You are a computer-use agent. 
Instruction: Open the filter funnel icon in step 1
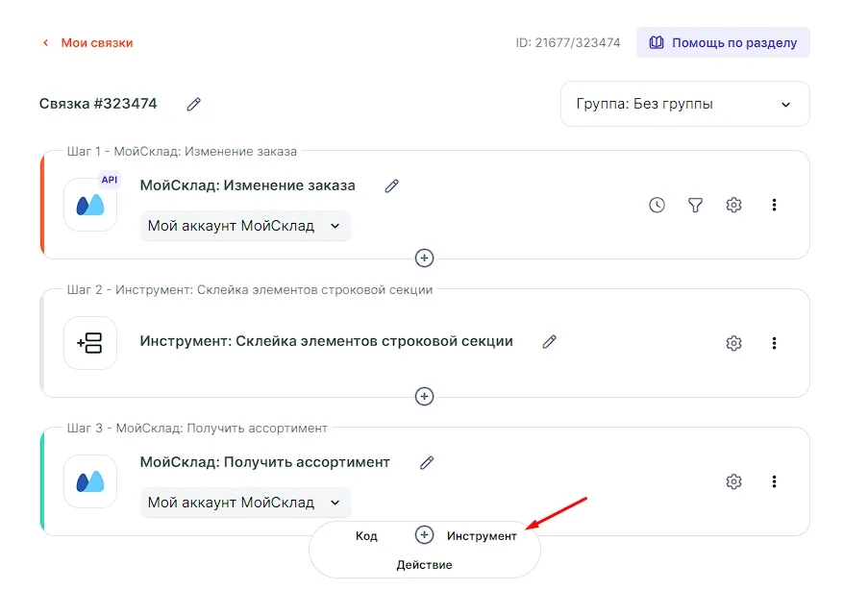pyautogui.click(x=695, y=205)
